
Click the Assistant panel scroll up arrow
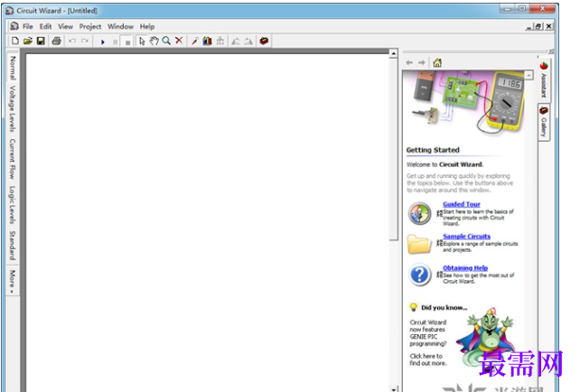tap(529, 75)
